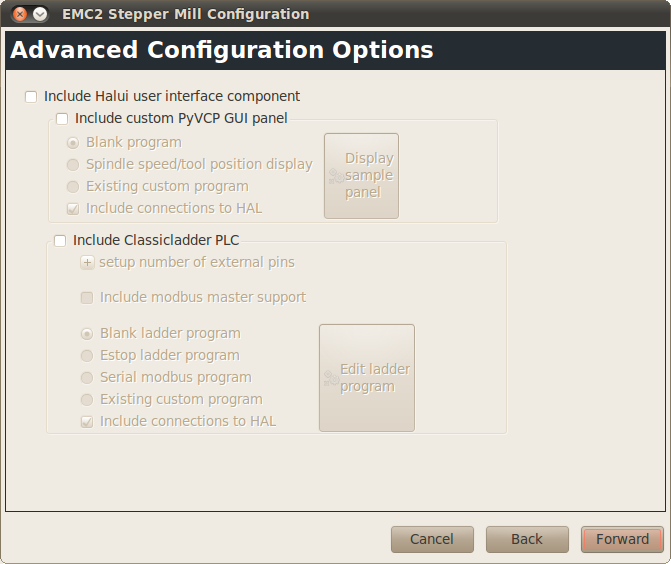671x564 pixels.
Task: Check Include Classicladder PLC option
Action: click(x=60, y=240)
